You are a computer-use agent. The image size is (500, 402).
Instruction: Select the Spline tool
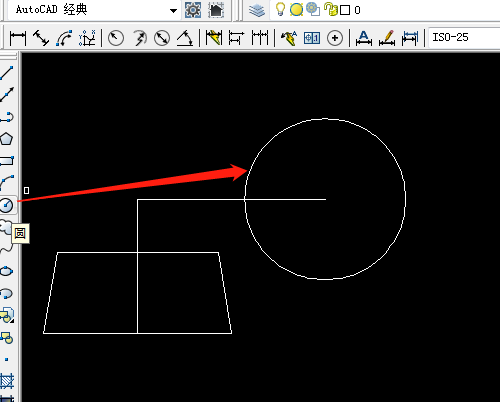pyautogui.click(x=6, y=248)
